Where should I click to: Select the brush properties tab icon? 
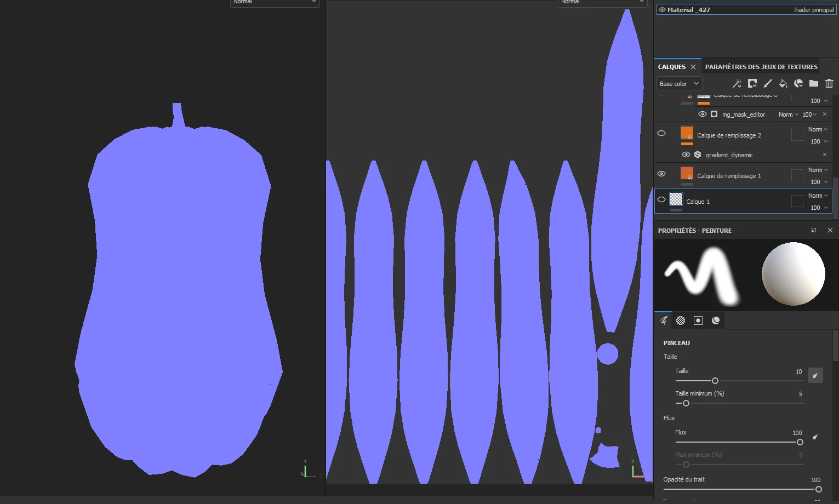(663, 320)
